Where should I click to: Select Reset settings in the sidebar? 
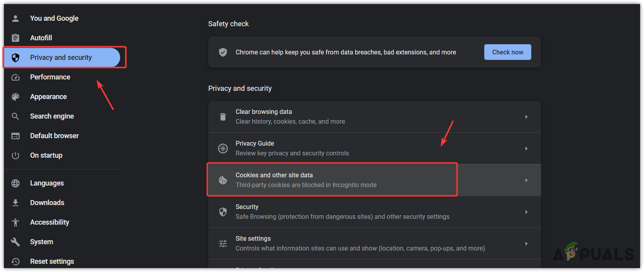point(52,261)
